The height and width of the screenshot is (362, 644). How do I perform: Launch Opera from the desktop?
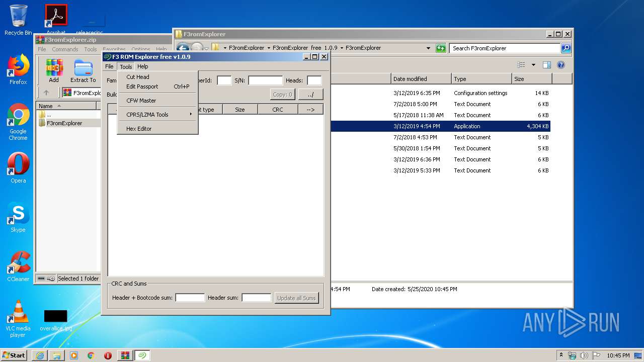click(18, 168)
